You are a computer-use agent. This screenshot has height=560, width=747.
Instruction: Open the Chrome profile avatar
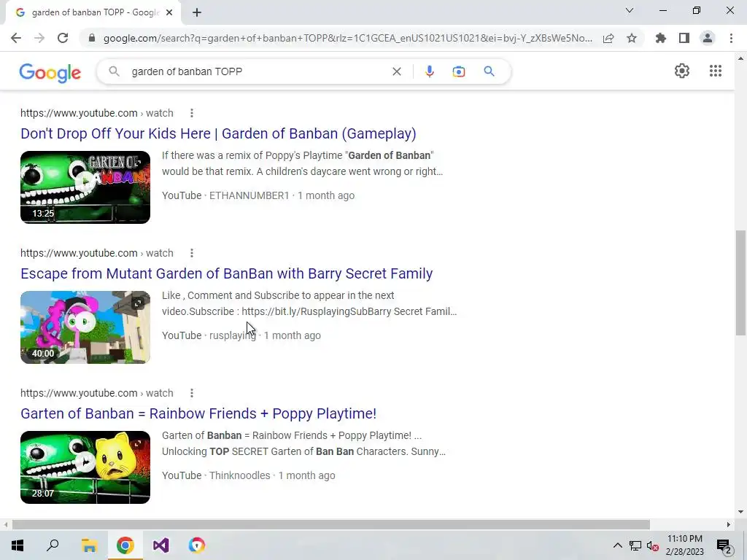[x=708, y=38]
